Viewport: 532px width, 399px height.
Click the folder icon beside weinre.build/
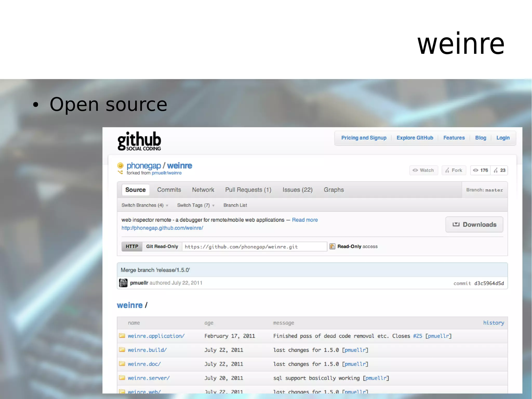coord(122,350)
